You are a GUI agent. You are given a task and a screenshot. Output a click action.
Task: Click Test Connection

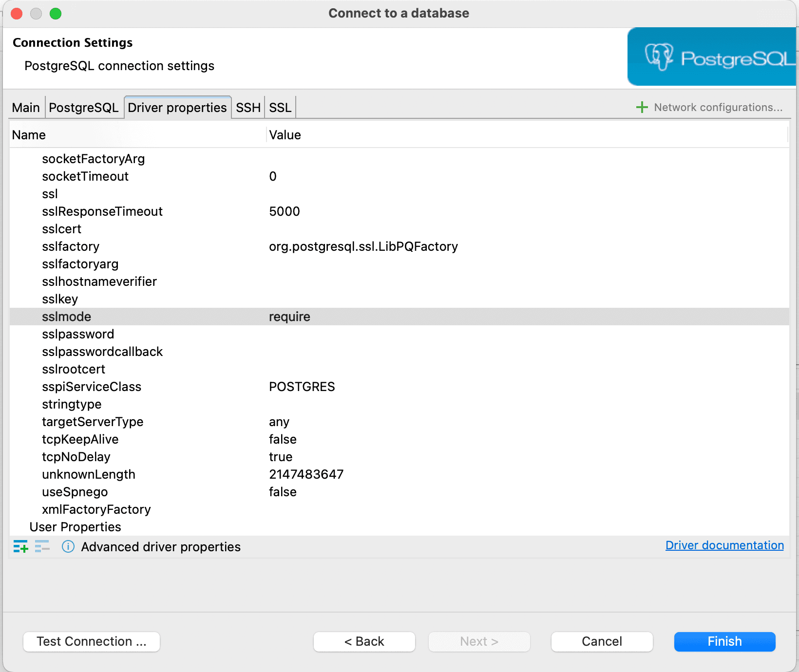[91, 641]
